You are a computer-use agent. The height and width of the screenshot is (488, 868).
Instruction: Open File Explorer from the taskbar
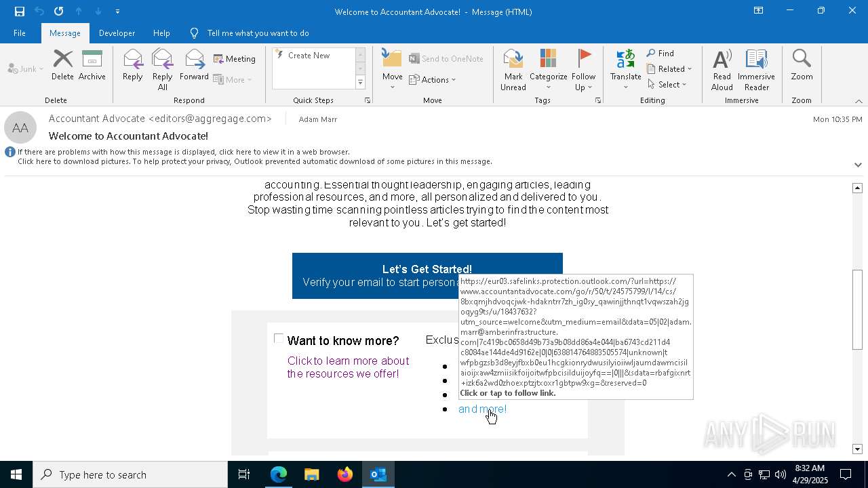[312, 474]
